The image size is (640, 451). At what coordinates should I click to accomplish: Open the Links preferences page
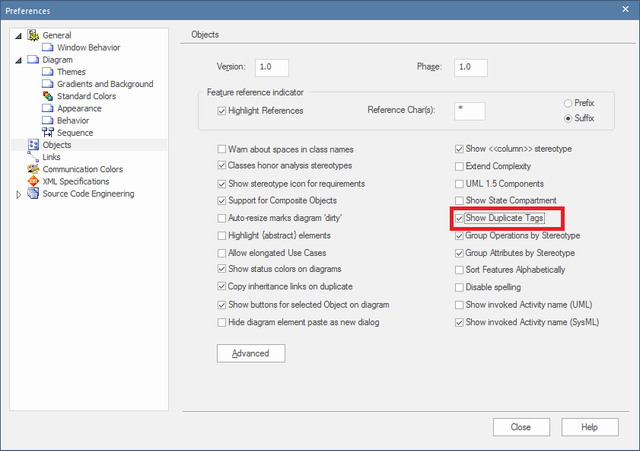coord(51,157)
